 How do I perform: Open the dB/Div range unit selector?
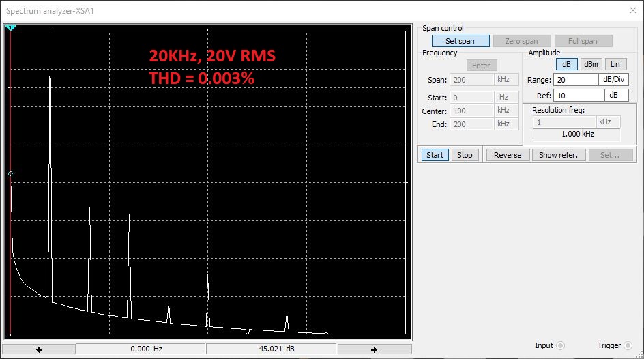[x=613, y=80]
